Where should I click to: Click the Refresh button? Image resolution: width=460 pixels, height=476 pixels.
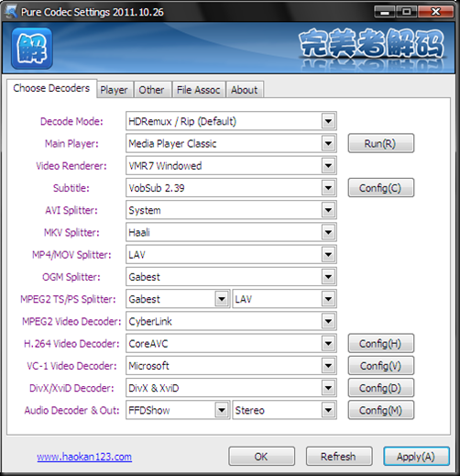[339, 457]
